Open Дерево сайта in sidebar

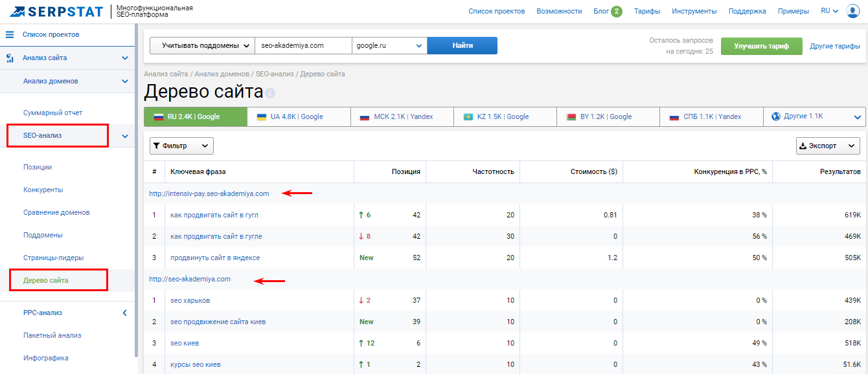tap(46, 280)
